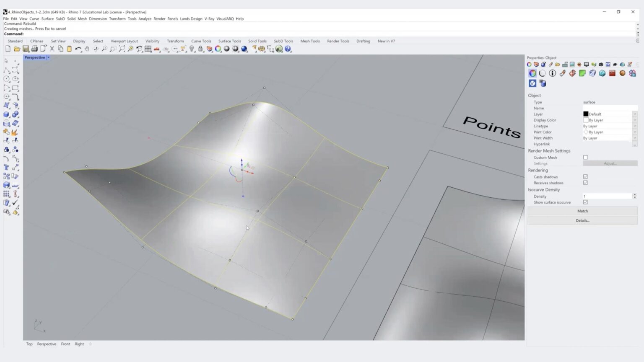Click the Zoom Extents icon
Image resolution: width=644 pixels, height=362 pixels.
click(x=122, y=49)
